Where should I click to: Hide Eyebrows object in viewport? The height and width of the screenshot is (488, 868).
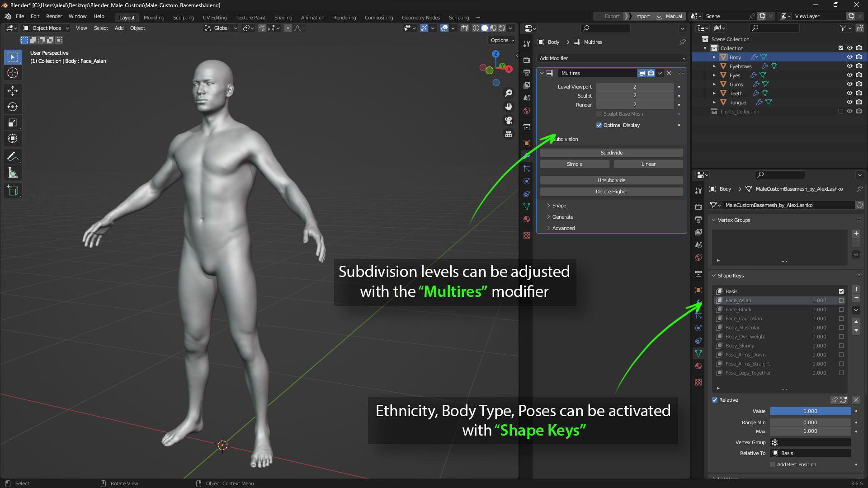click(x=849, y=66)
